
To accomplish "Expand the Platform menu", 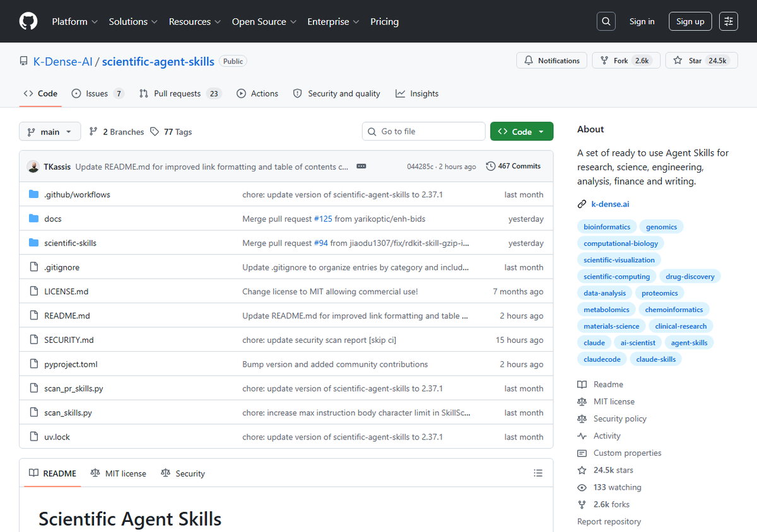I will pyautogui.click(x=75, y=21).
